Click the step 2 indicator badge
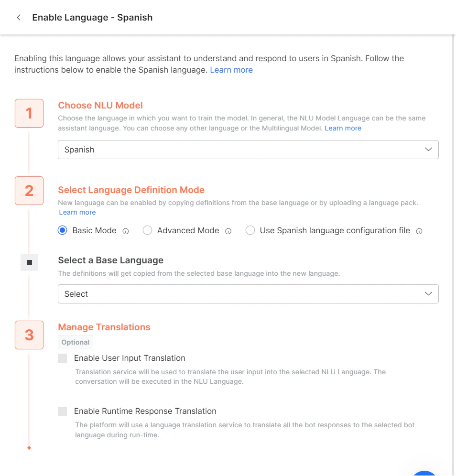 29,191
